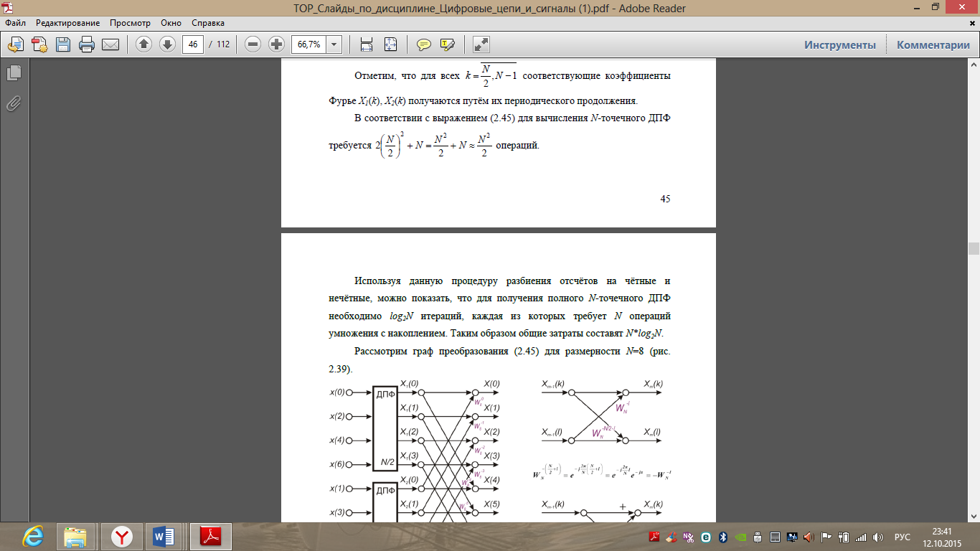Click the ESET antivirus tray icon
Image resolution: width=980 pixels, height=551 pixels.
706,537
